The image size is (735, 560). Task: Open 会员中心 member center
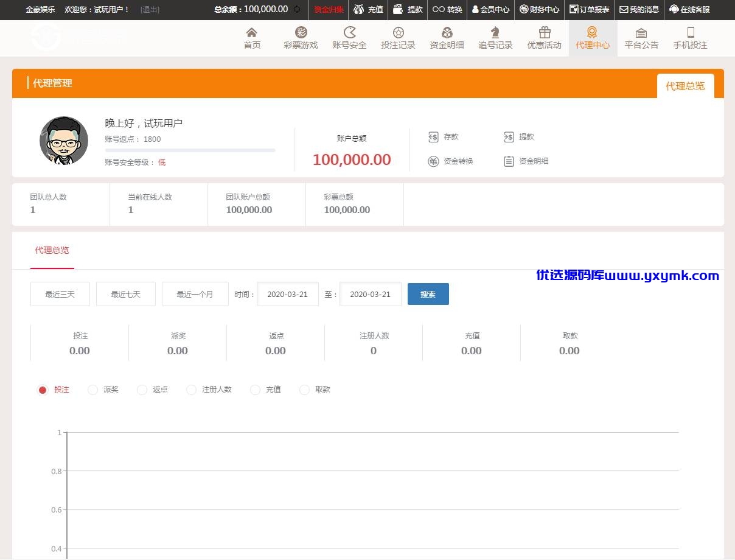(x=491, y=9)
